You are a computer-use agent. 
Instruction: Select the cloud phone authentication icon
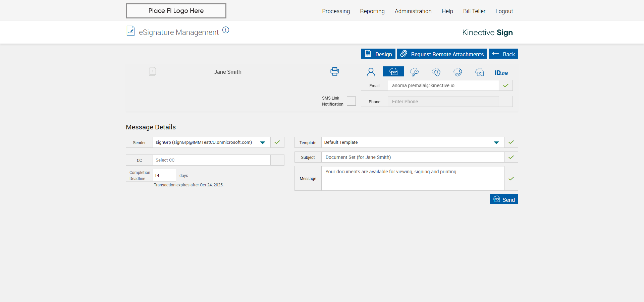pos(458,72)
